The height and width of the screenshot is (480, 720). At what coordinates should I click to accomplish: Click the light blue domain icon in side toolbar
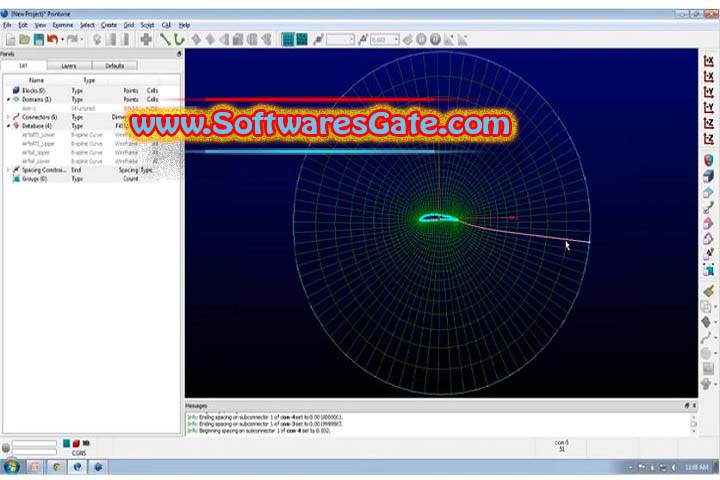(709, 192)
